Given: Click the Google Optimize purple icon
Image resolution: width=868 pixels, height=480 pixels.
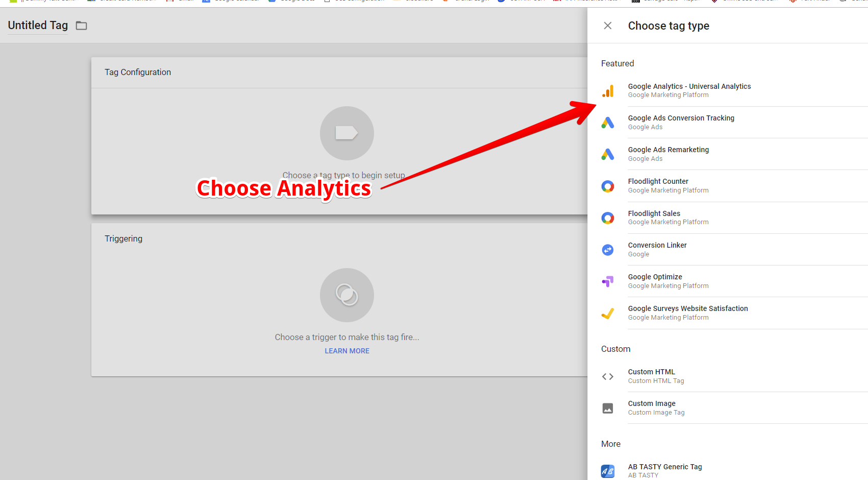Looking at the screenshot, I should 608,281.
